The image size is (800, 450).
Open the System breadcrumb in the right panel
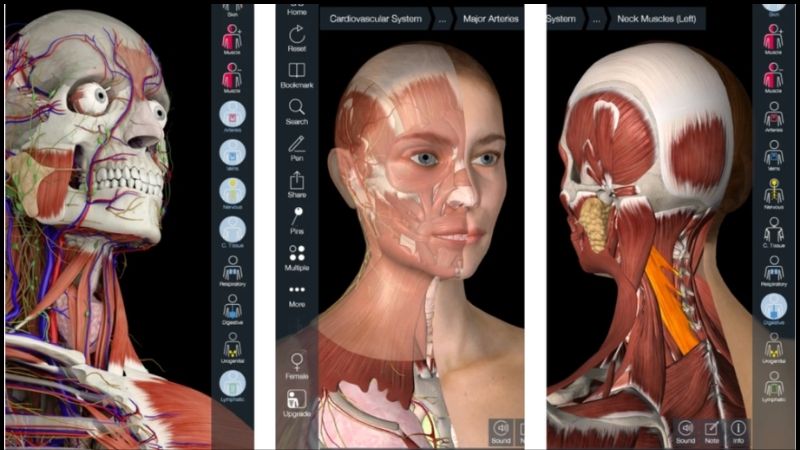pos(561,19)
